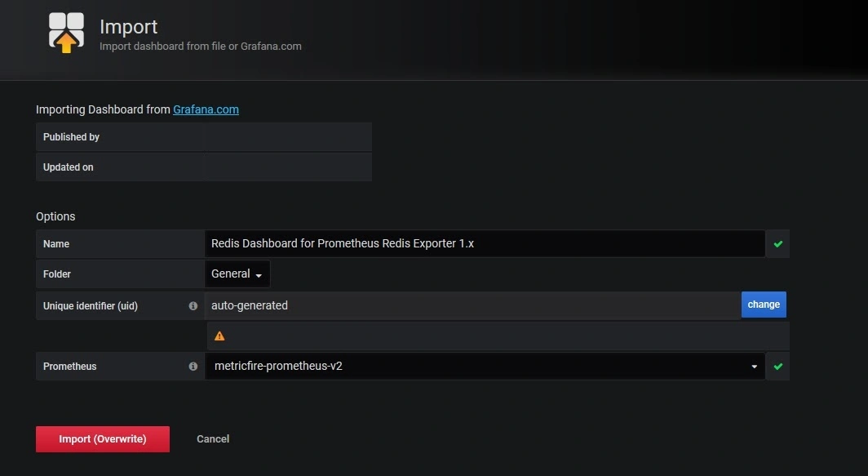This screenshot has width=868, height=476.
Task: Click the Published by row
Action: (x=204, y=137)
